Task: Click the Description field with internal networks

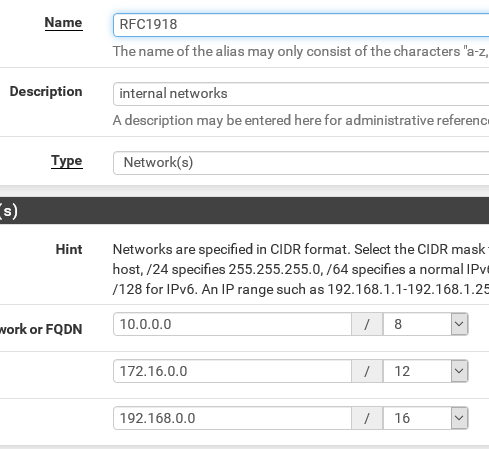Action: 301,94
